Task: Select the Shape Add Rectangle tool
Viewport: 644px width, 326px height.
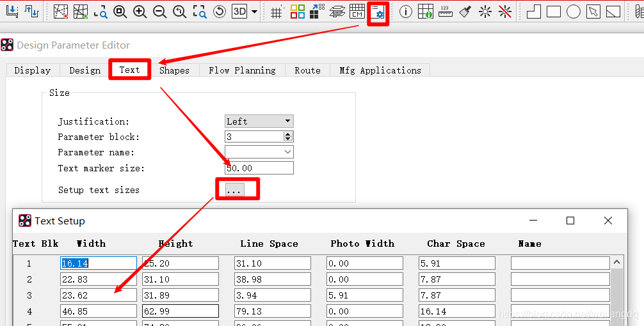Action: point(554,12)
